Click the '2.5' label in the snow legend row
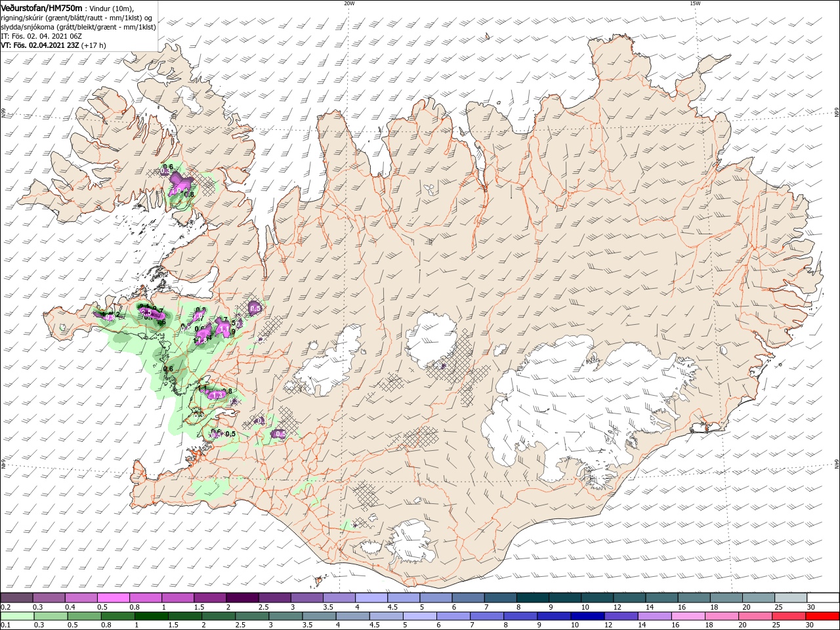840x630 pixels. [264, 607]
